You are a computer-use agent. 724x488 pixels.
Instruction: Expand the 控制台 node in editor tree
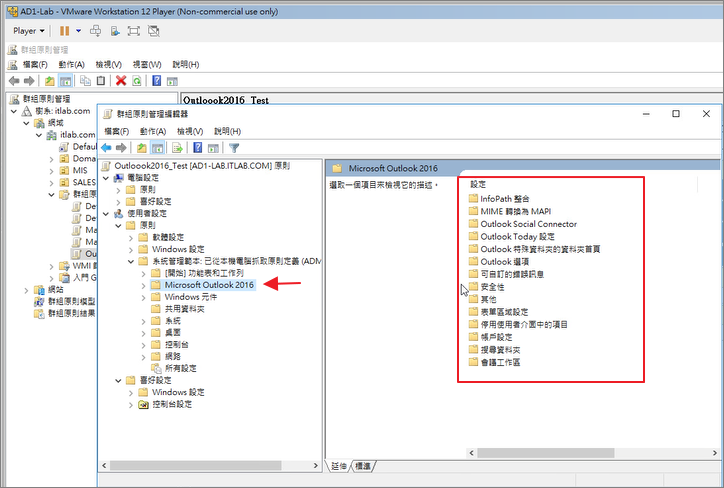tap(144, 345)
